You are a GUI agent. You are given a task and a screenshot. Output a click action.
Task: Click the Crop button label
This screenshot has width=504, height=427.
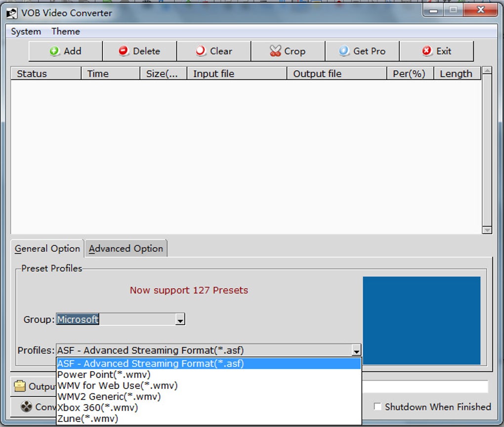point(295,51)
